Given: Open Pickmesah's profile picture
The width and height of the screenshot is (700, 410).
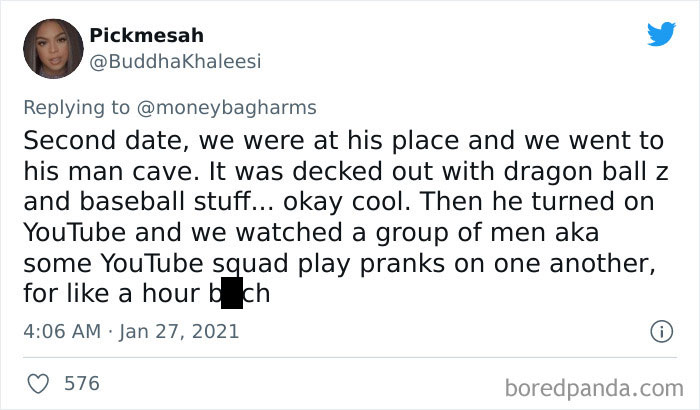Looking at the screenshot, I should point(50,48).
